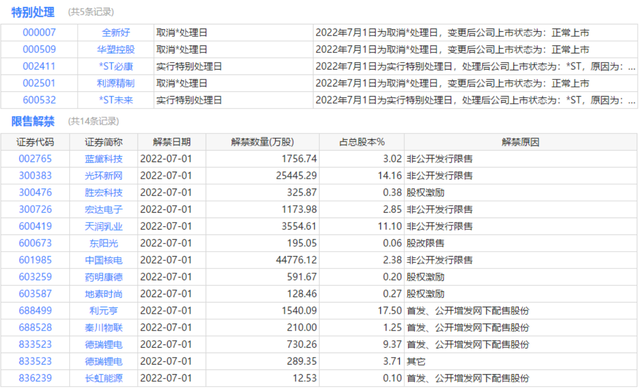The image size is (640, 391).
Task: Click stock name 利元亨
Action: (x=104, y=311)
